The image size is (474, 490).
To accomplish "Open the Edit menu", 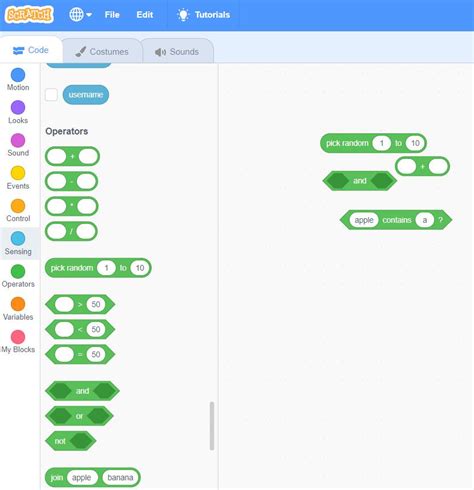I will (145, 15).
